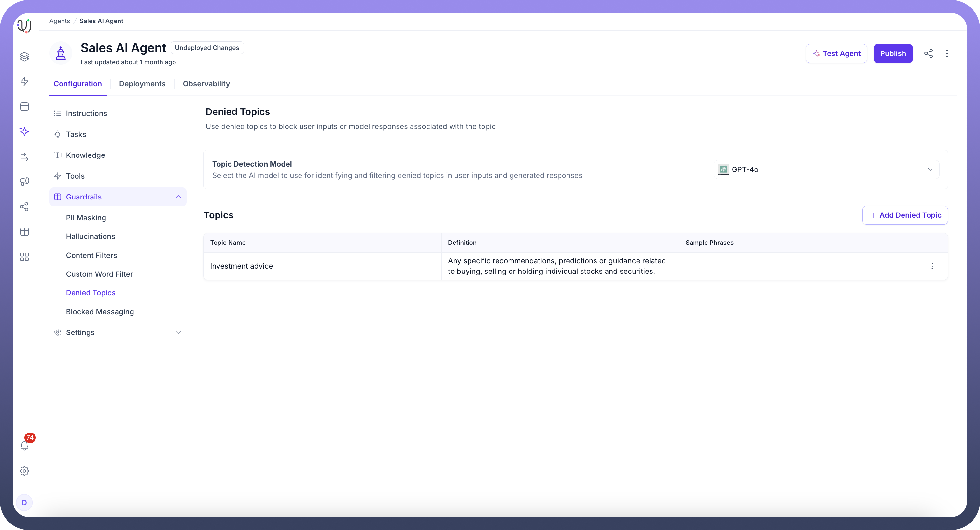Screen dimensions: 980x530
Task: Click the stacked layers sidebar icon
Action: (x=24, y=57)
